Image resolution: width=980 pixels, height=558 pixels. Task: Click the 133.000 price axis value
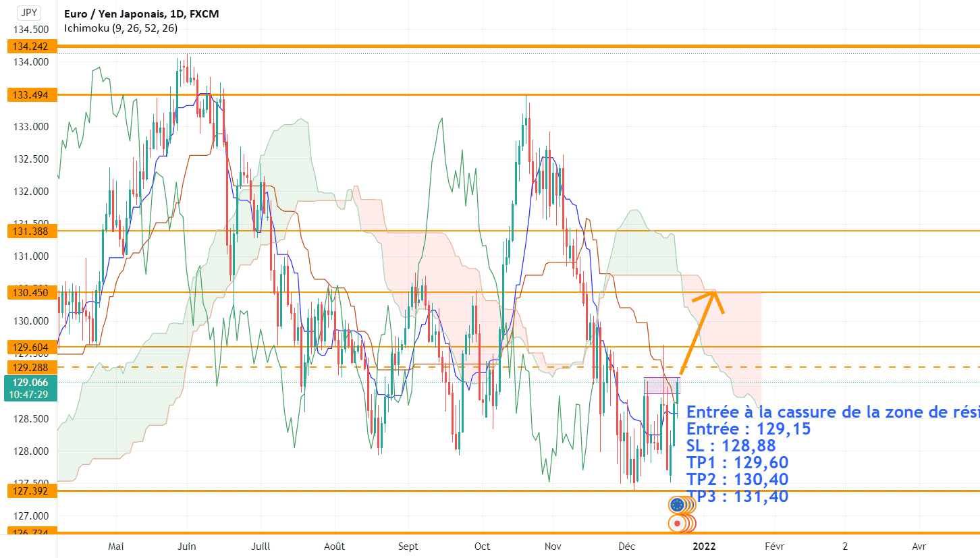31,127
